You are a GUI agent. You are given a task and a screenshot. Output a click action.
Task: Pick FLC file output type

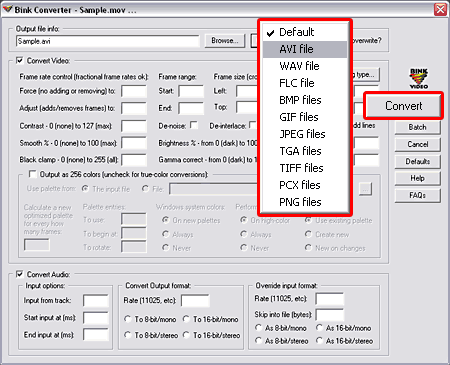(305, 83)
